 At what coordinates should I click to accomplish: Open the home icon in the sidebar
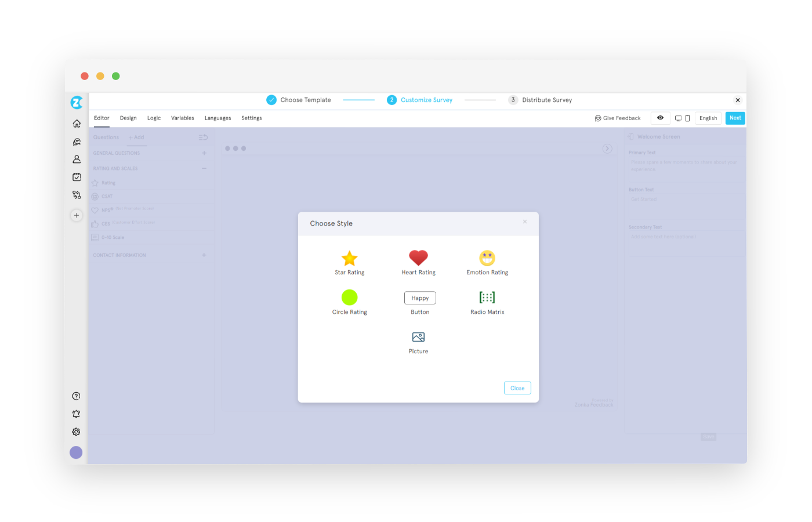(76, 123)
